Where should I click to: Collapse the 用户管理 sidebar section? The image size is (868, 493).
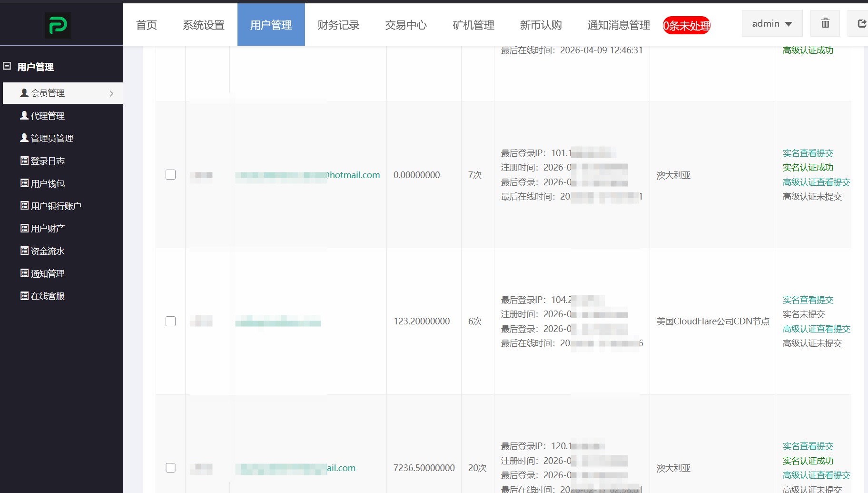click(x=7, y=66)
